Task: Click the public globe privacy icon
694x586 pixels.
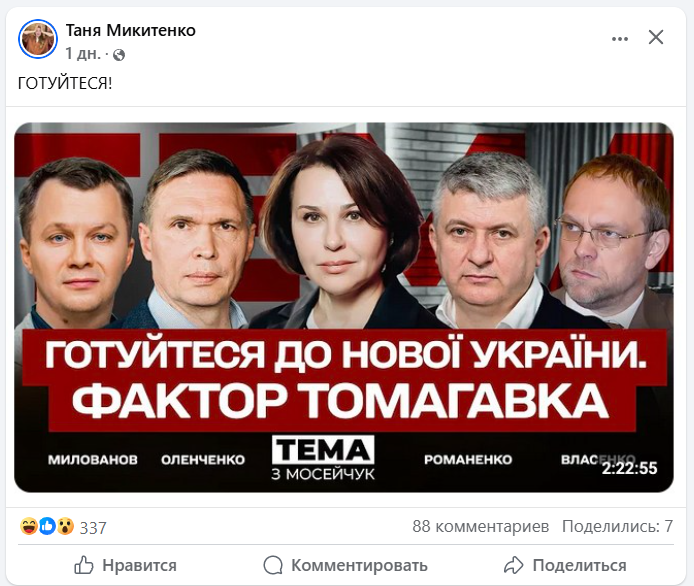Action: click(x=119, y=55)
